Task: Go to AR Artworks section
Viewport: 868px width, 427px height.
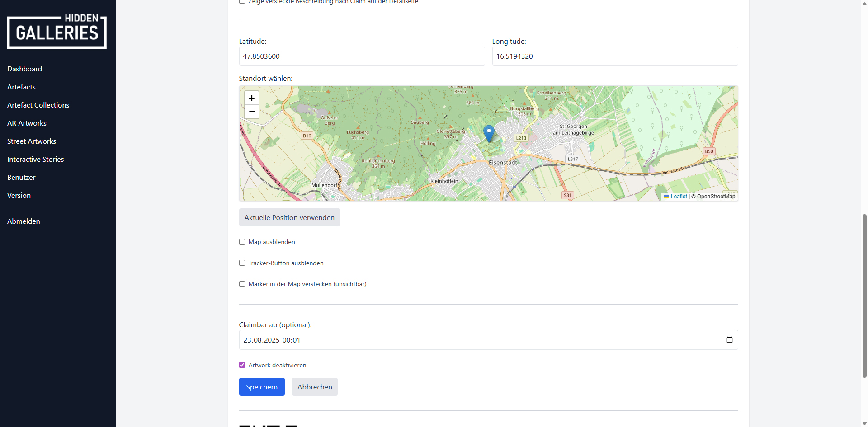Action: click(27, 123)
